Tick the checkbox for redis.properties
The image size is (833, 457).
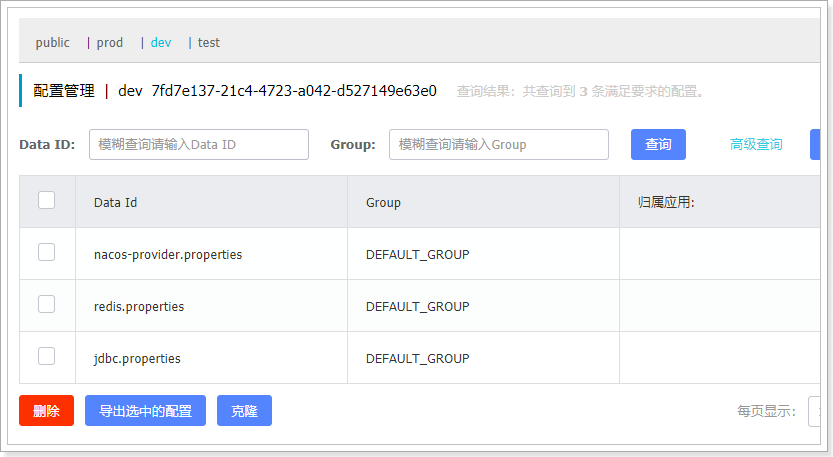47,305
